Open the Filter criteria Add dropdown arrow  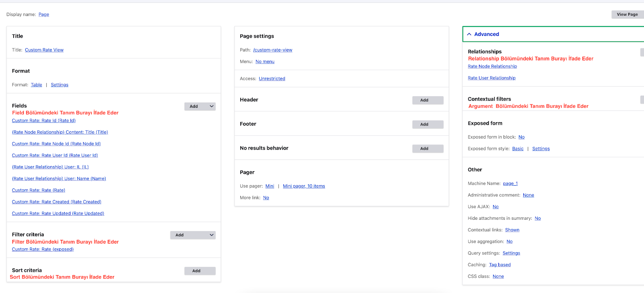[x=211, y=235]
